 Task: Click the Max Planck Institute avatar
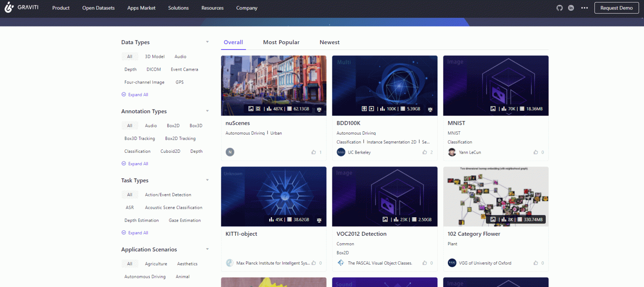230,263
